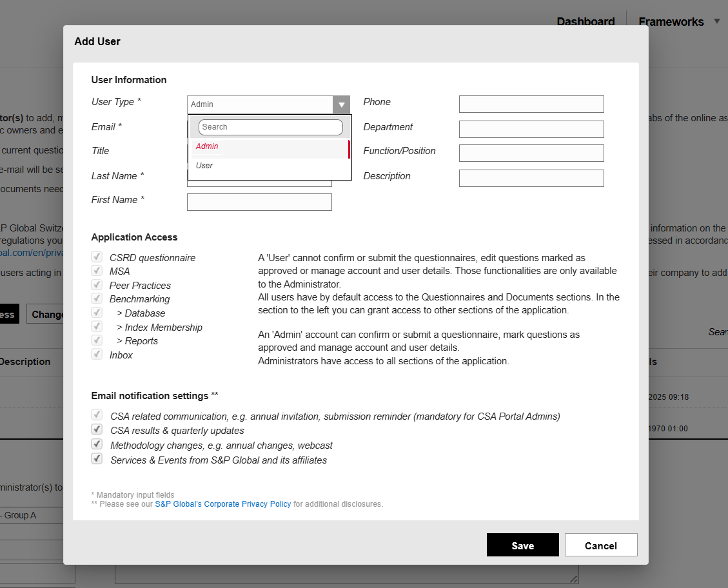Viewport: 728px width, 588px height.
Task: Toggle the CSRD questionnaire checkbox
Action: (97, 257)
